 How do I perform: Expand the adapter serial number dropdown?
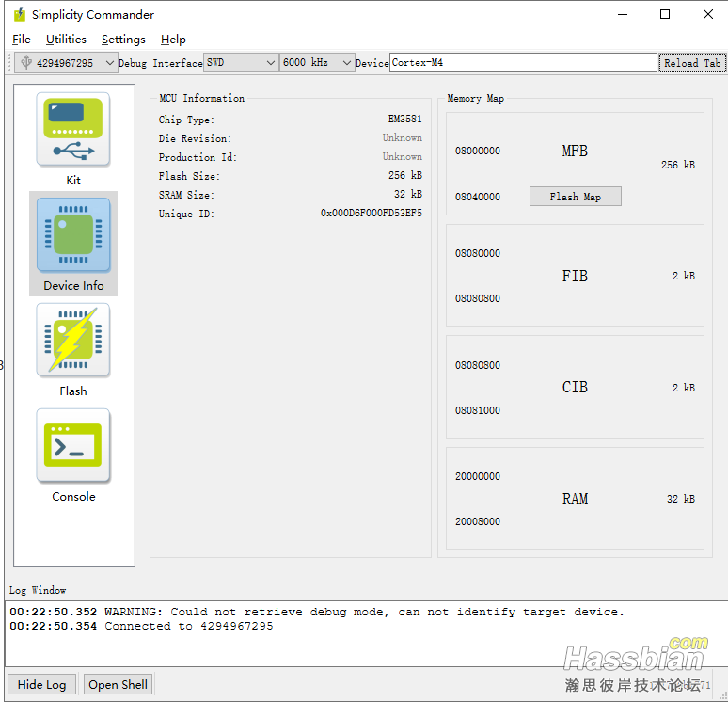[109, 63]
